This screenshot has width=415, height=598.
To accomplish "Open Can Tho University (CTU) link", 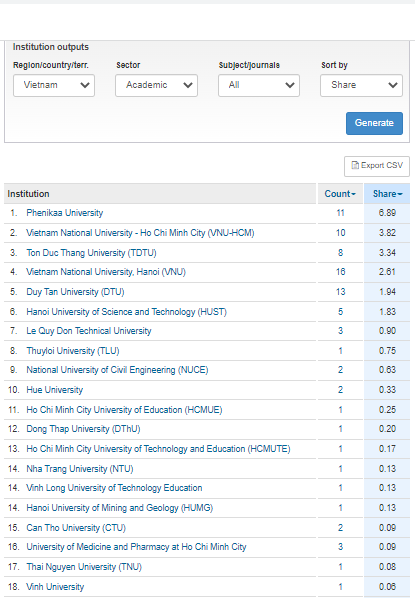I will point(76,528).
